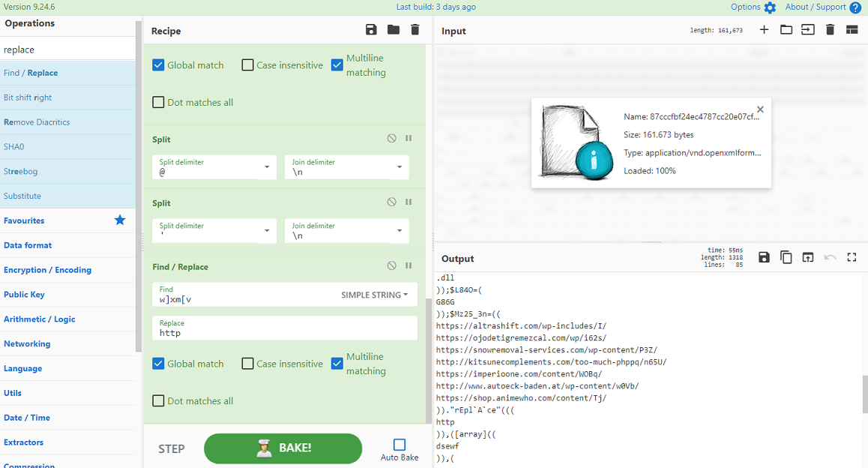Open first Split join delimiter dropdown

pos(399,167)
